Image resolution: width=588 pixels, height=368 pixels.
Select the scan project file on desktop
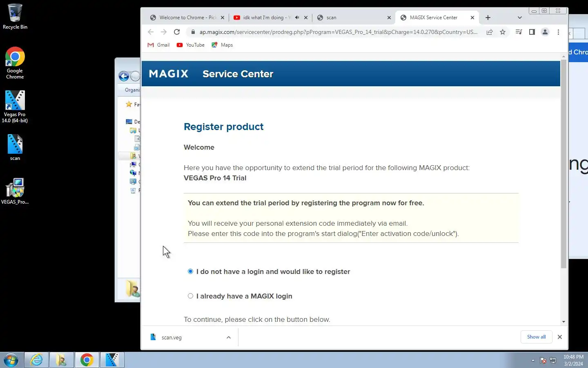pos(15,147)
